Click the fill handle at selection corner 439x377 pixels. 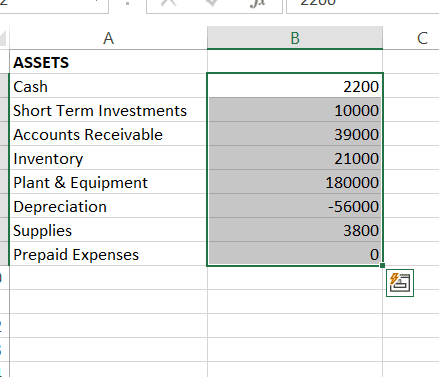pos(382,265)
